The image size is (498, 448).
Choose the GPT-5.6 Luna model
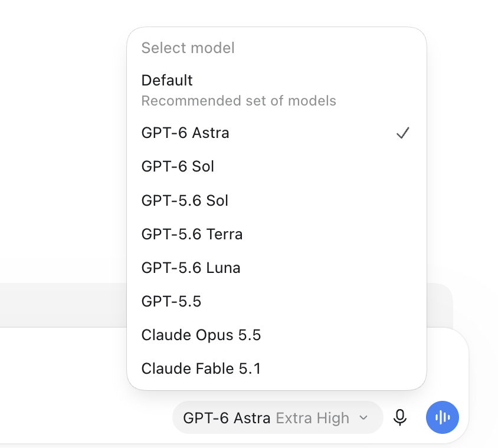click(276, 268)
